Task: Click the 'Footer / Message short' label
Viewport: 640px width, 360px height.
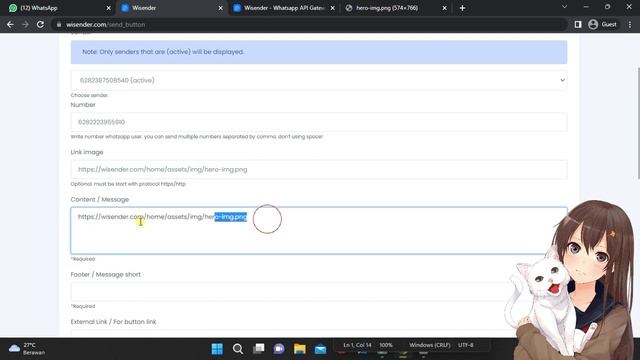Action: point(106,275)
